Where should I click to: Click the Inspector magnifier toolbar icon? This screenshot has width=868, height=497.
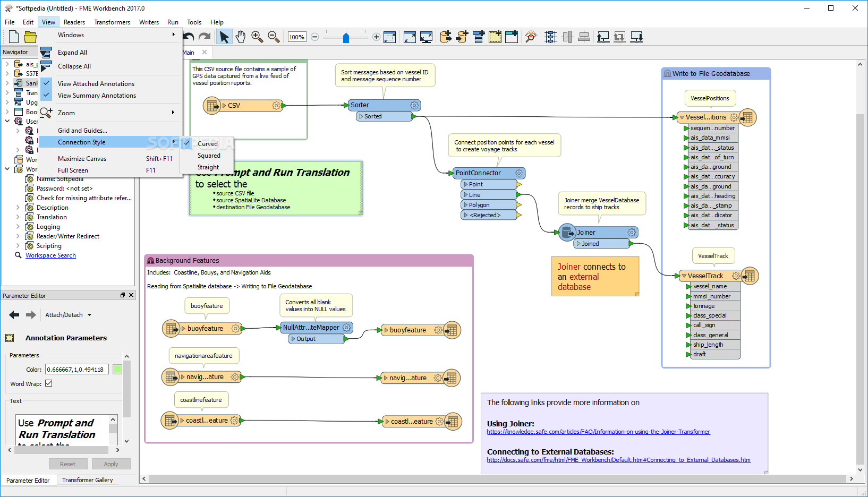click(531, 37)
